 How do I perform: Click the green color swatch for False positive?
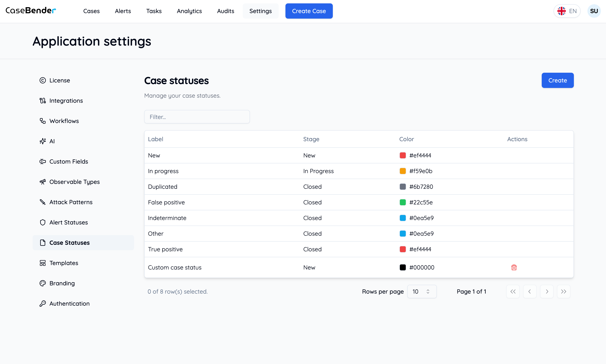(x=402, y=202)
